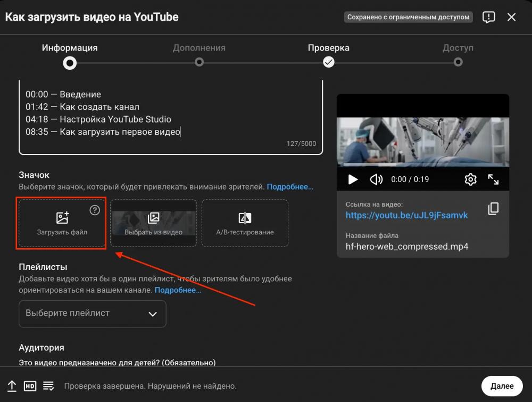Close the upload dialog
This screenshot has width=532, height=402.
(511, 17)
